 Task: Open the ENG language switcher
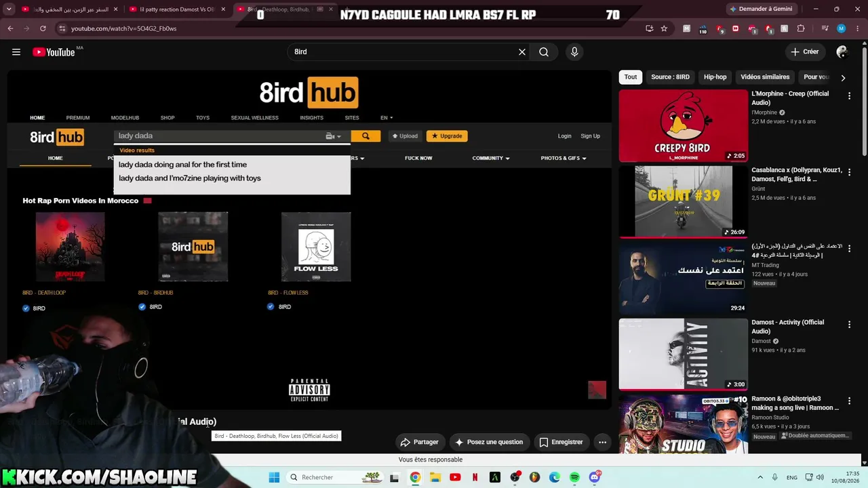click(792, 477)
